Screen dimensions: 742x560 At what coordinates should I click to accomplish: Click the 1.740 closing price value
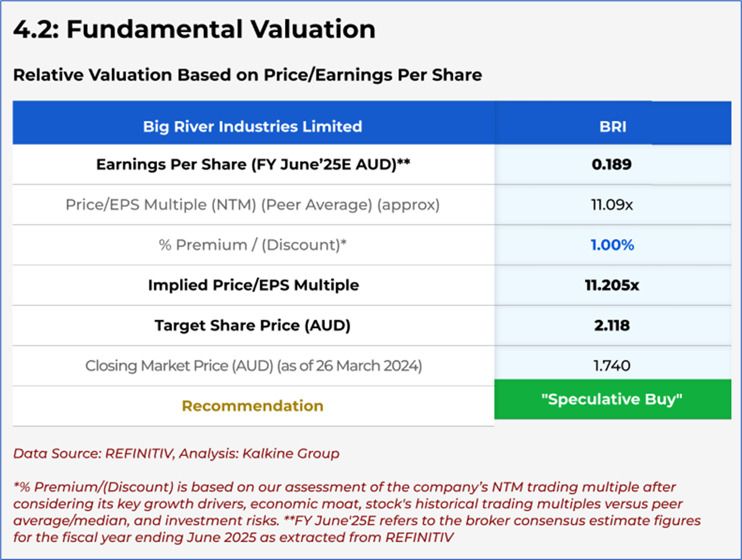tap(612, 366)
